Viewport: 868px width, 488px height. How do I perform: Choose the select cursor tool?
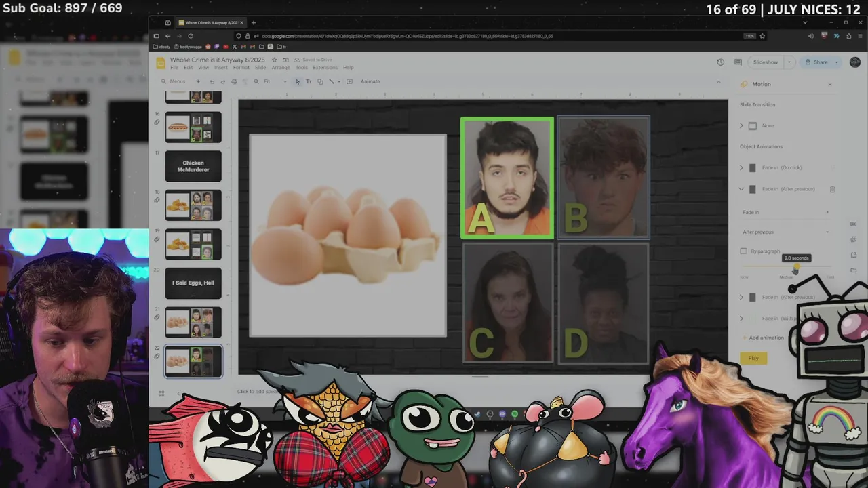coord(297,81)
